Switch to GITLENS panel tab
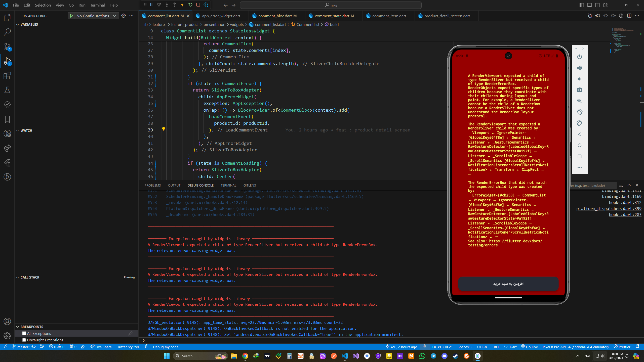The height and width of the screenshot is (362, 644). tap(250, 185)
